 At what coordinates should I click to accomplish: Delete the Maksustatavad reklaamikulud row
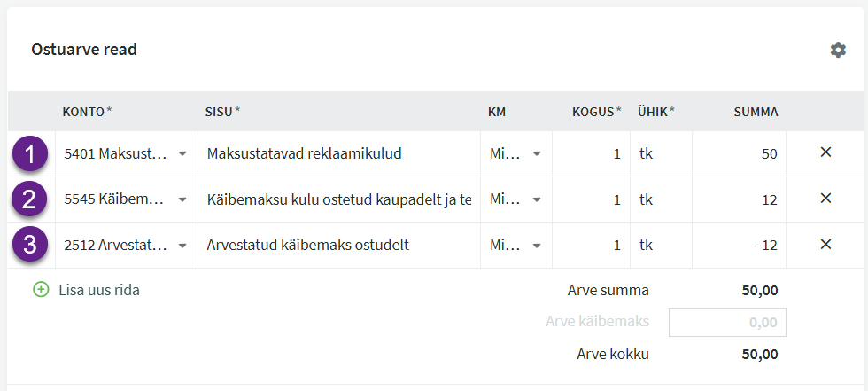[825, 152]
